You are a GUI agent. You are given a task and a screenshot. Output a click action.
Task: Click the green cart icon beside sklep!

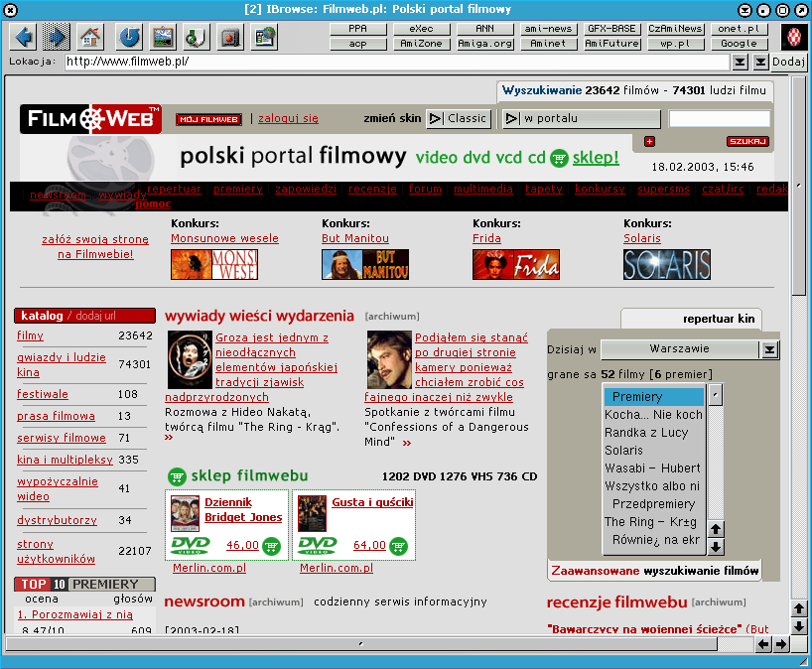point(559,158)
